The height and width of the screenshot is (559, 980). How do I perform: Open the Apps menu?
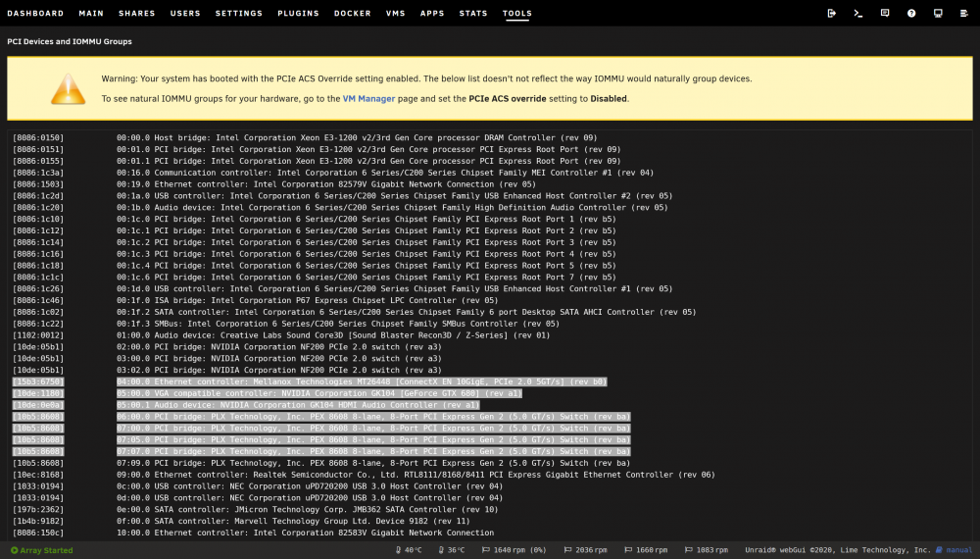coord(432,13)
